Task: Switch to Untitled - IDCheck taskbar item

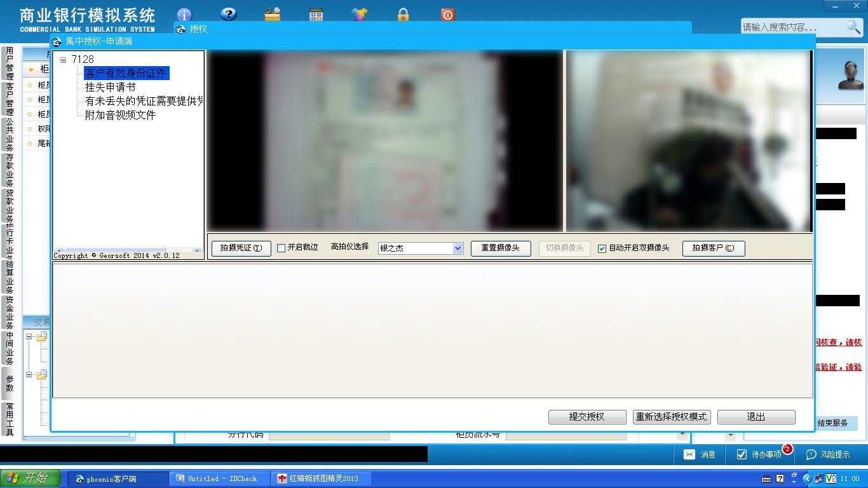Action: 220,479
